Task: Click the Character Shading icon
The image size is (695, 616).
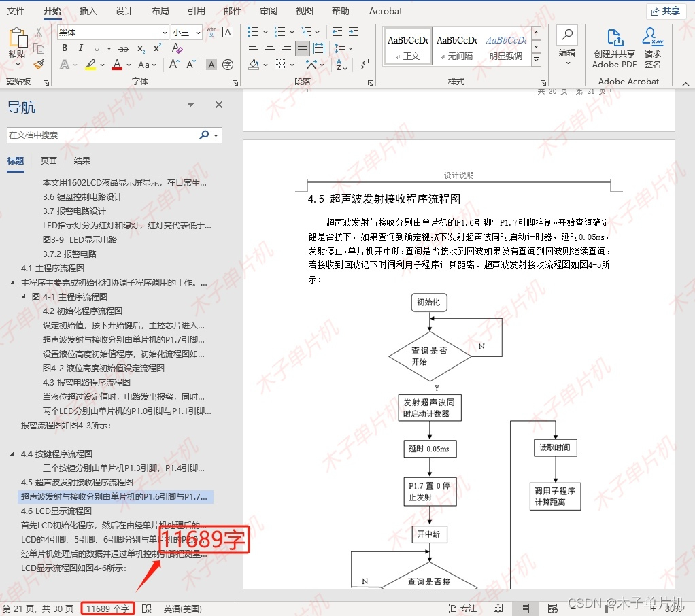Action: (212, 65)
